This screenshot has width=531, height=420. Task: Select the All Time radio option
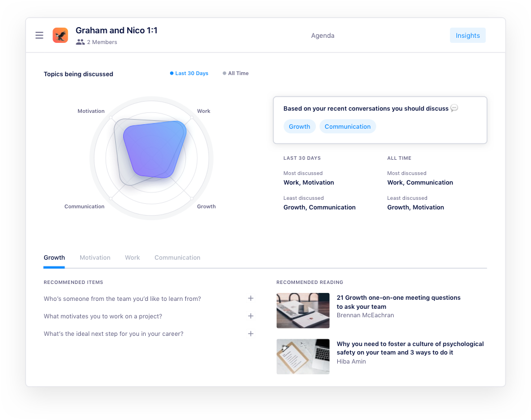[x=236, y=73]
